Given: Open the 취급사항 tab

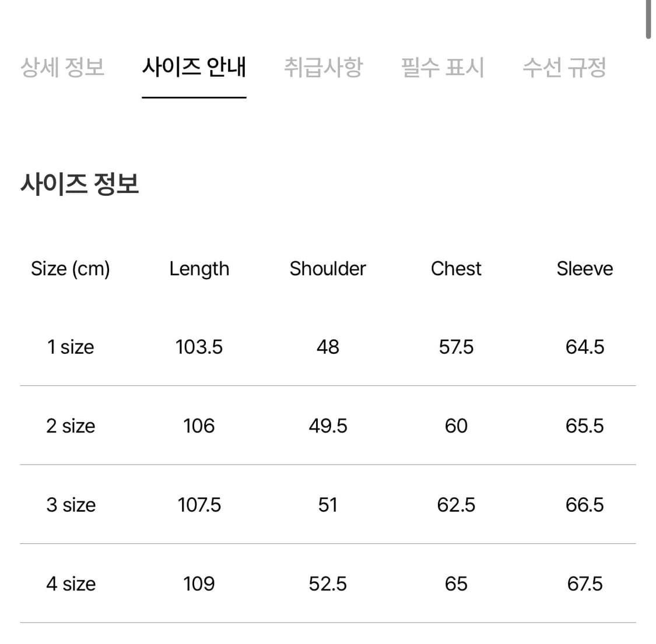Looking at the screenshot, I should [x=324, y=68].
